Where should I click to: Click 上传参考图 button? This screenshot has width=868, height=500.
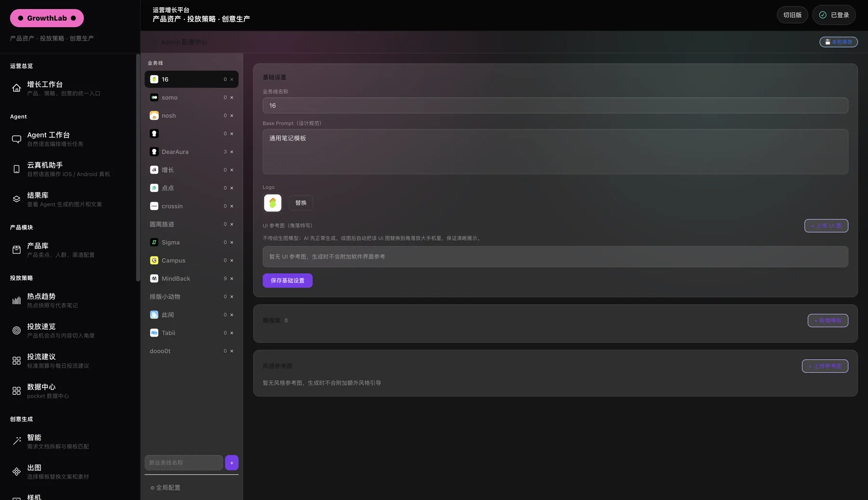pos(825,366)
